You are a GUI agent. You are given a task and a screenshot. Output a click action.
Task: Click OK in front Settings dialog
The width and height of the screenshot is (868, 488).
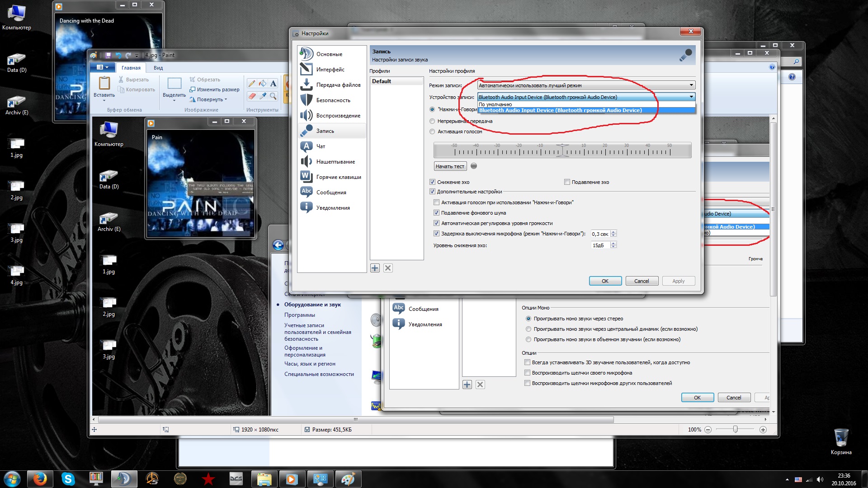tap(605, 281)
